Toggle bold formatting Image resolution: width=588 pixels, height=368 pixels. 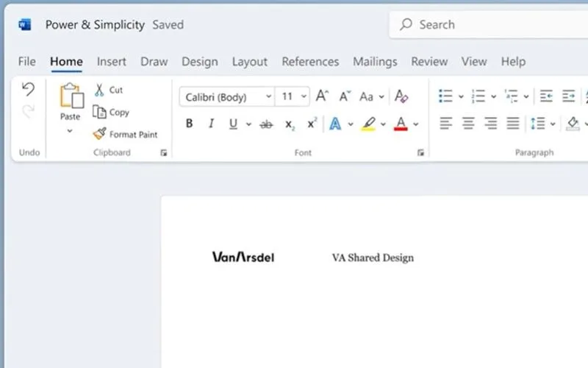[x=190, y=123]
